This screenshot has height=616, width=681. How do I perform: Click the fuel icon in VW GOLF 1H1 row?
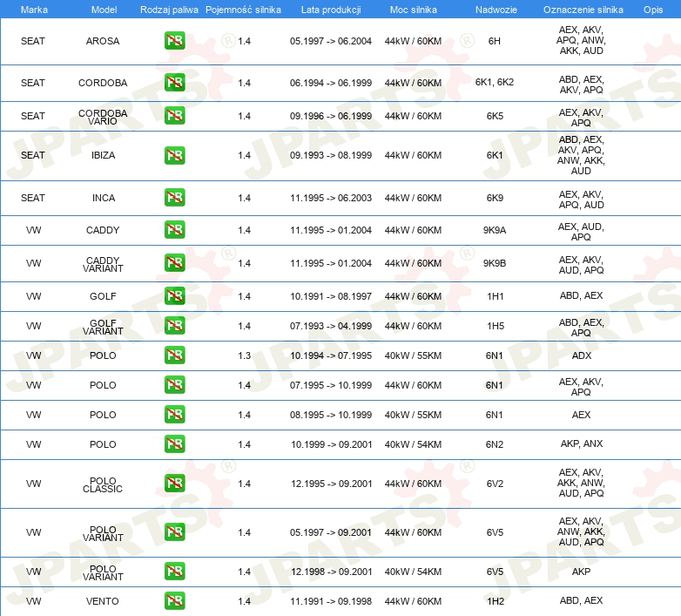click(x=174, y=296)
